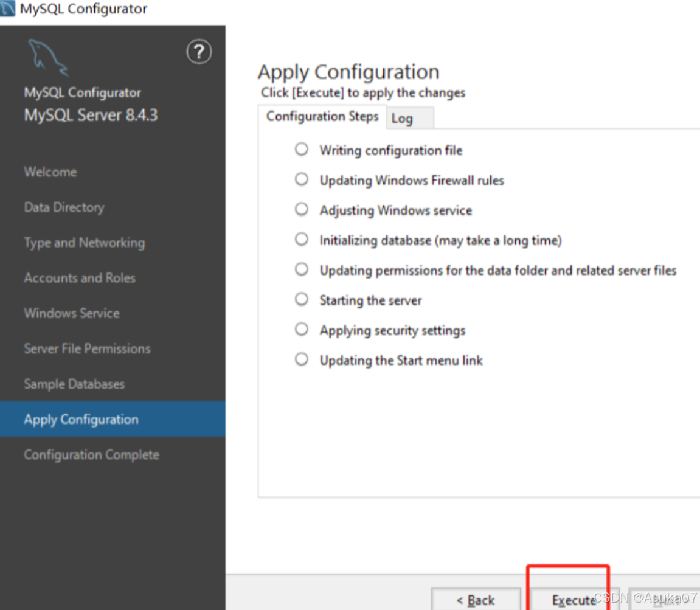This screenshot has width=700, height=610.
Task: Click the Starting the server step indicator
Action: pyautogui.click(x=301, y=299)
